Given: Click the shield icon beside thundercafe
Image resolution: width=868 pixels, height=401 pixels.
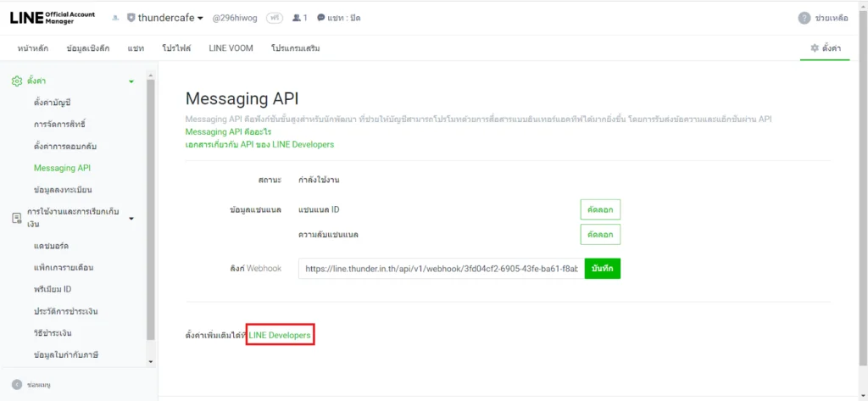Looking at the screenshot, I should 131,18.
